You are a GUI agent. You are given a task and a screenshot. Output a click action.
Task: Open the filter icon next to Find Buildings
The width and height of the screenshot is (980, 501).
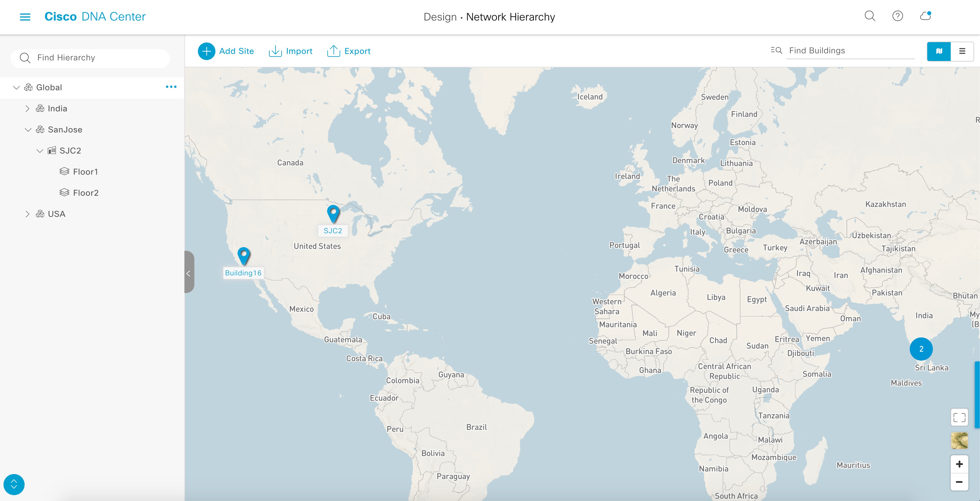pos(776,50)
